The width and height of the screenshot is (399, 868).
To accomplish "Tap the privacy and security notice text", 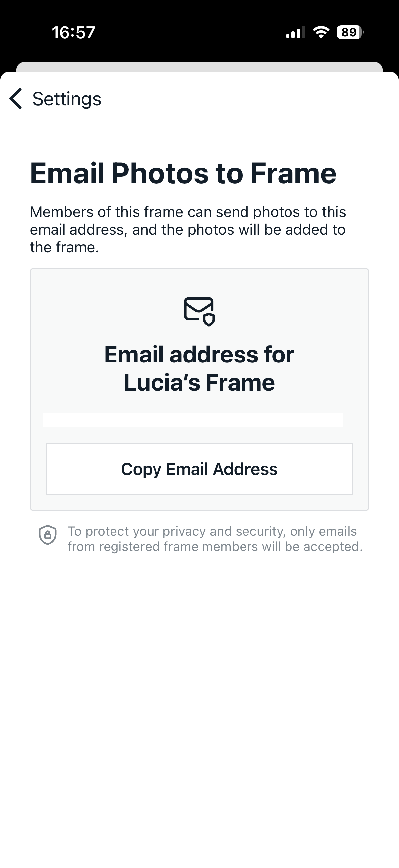I will coord(212,531).
